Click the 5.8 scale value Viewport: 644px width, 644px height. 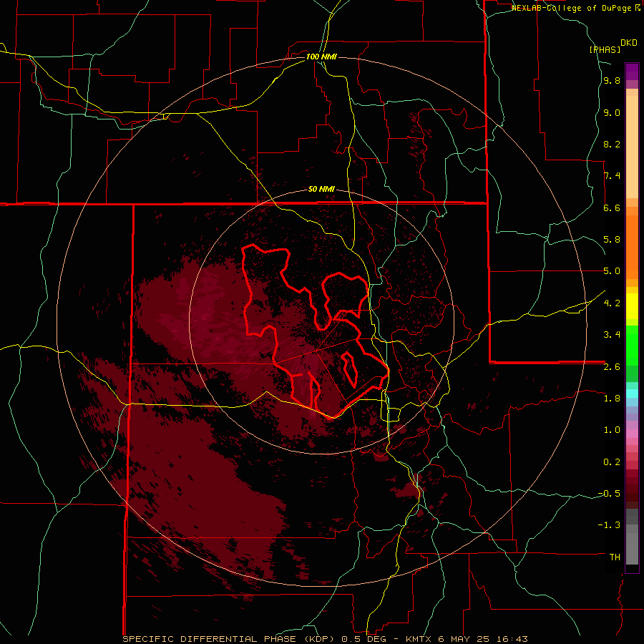(612, 240)
